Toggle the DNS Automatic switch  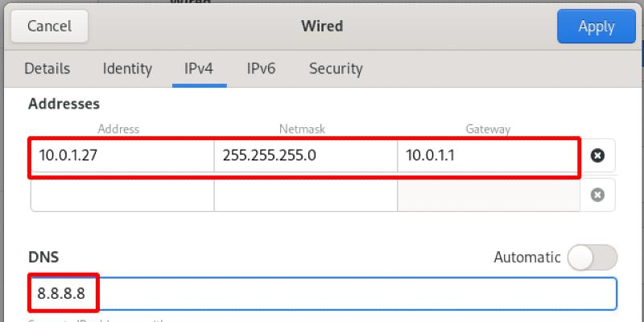pos(592,258)
